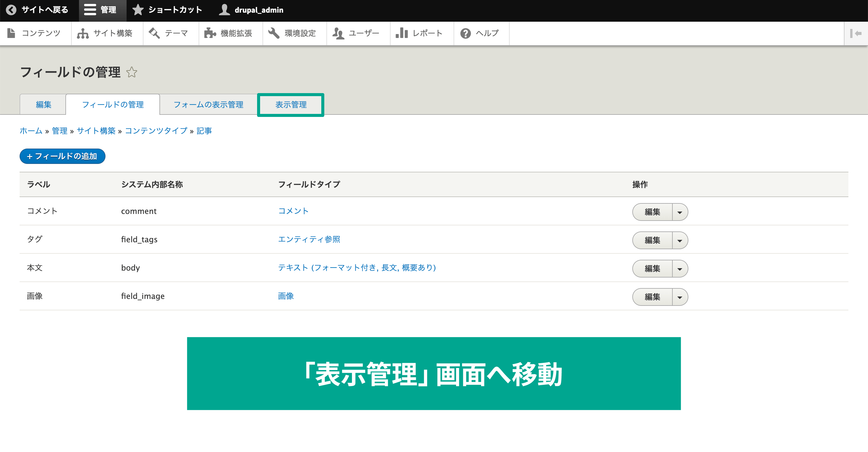
Task: Follow the コンテンツタイプ breadcrumb link
Action: tap(156, 131)
